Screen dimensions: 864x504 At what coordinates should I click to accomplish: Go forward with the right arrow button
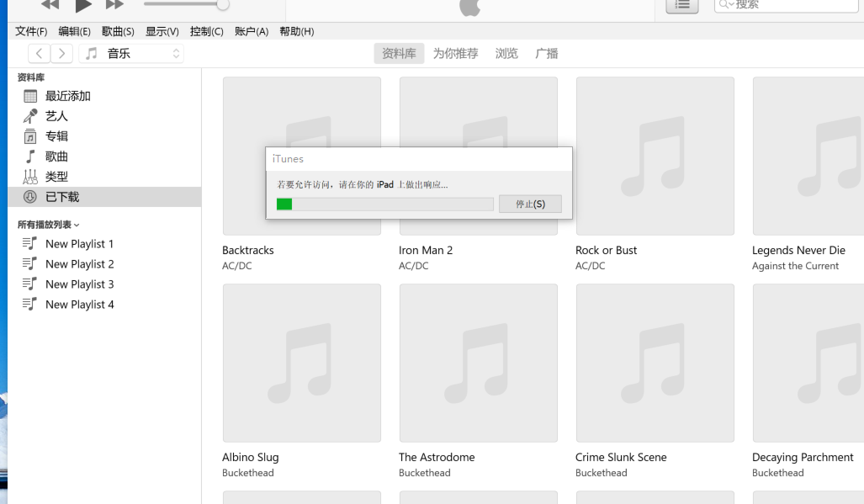61,54
